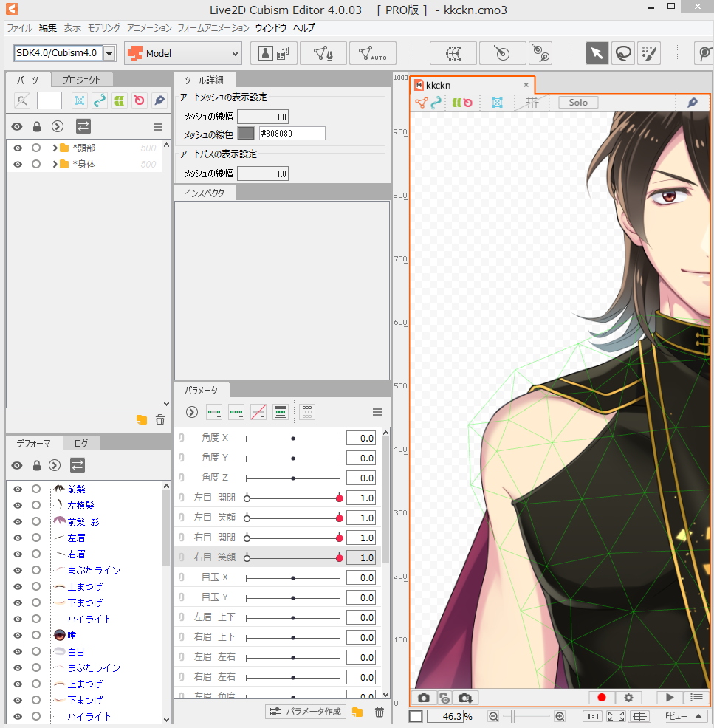Screen dimensions: 714x728
Task: Click the 角度 Y value field
Action: pos(361,459)
